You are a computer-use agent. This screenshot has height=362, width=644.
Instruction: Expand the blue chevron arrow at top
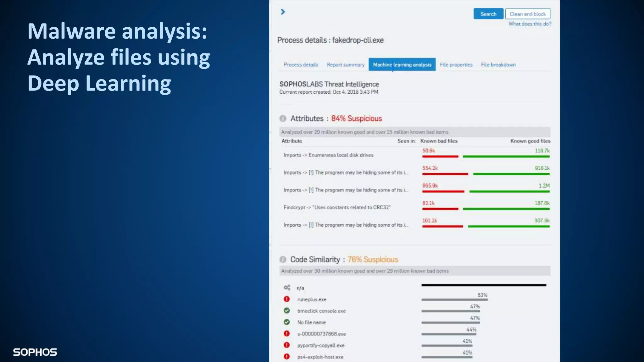pos(283,12)
